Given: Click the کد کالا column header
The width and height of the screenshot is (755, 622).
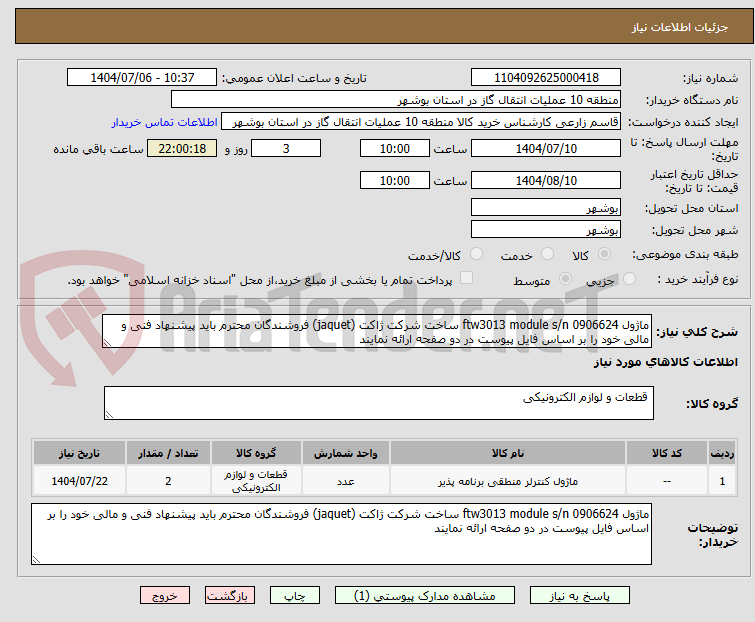Looking at the screenshot, I should click(667, 453).
